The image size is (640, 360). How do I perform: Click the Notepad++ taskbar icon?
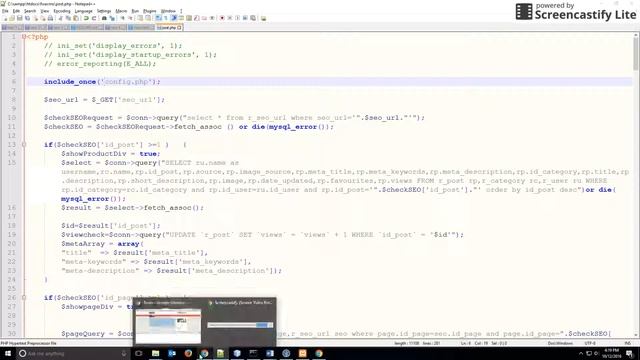[x=221, y=353]
